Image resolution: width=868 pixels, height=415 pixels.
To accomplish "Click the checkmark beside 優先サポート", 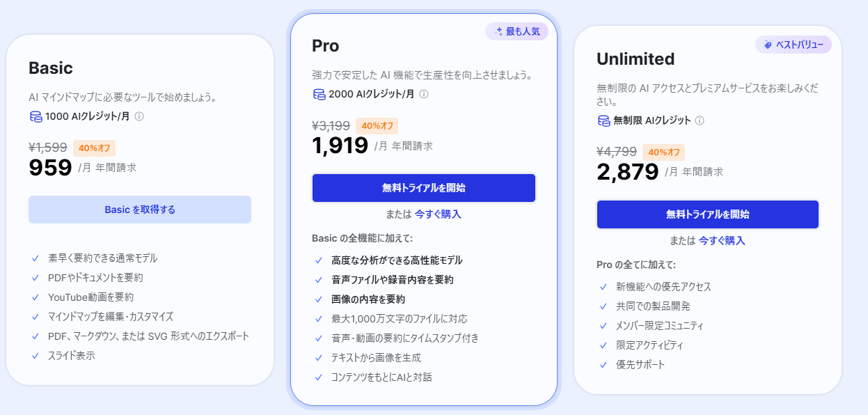I will [x=603, y=364].
